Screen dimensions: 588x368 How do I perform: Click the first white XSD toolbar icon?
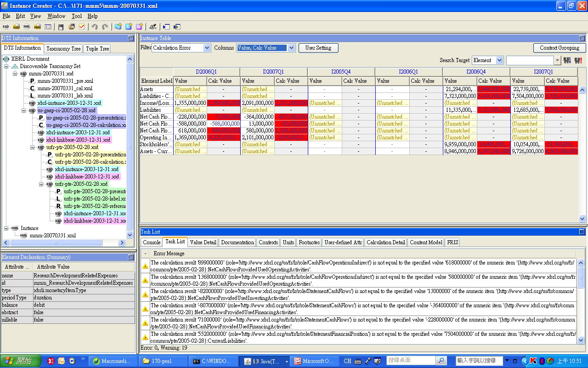[x=6, y=27]
